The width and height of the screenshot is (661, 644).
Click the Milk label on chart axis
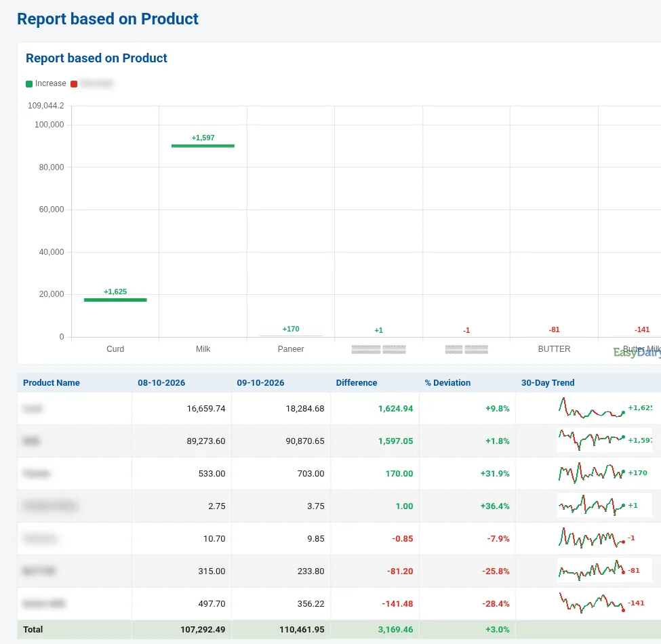point(203,349)
